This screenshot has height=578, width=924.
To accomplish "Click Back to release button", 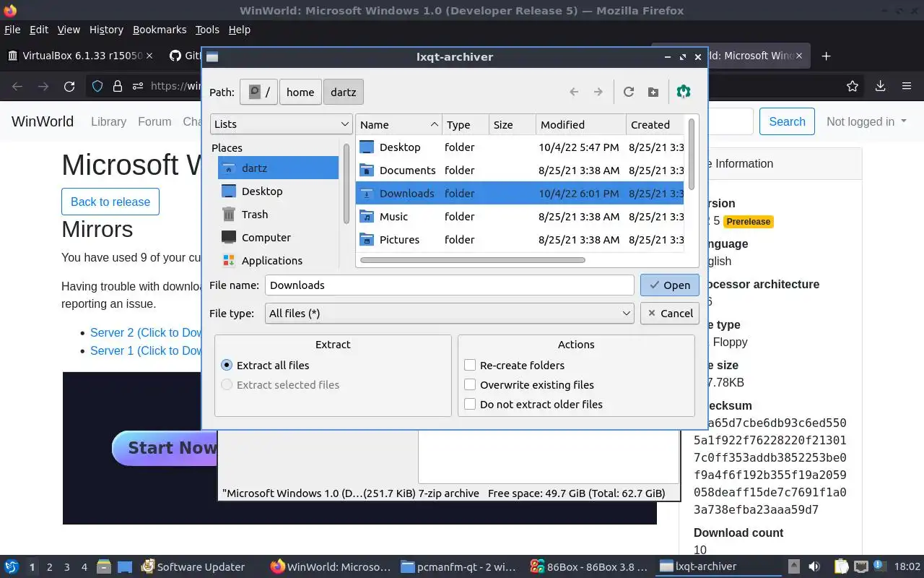I will [110, 202].
